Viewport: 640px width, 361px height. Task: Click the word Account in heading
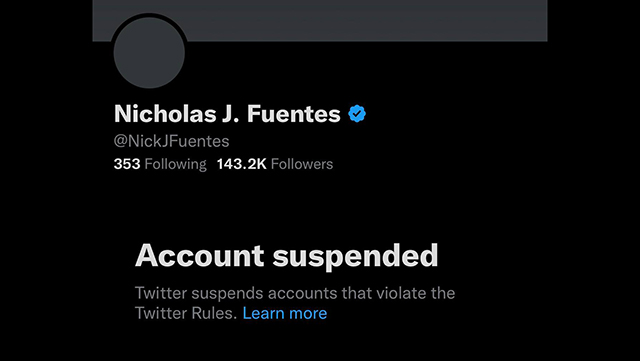(x=200, y=256)
